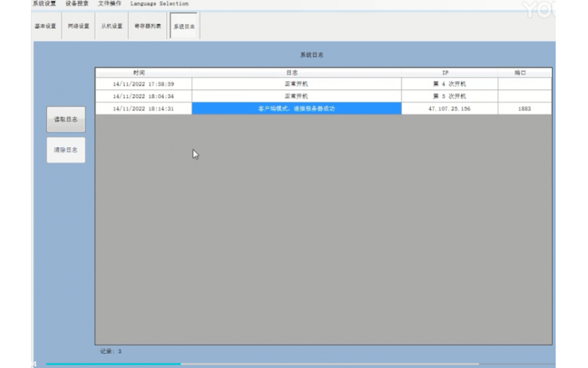Click the 端口 column header
This screenshot has height=368, width=588.
[524, 73]
